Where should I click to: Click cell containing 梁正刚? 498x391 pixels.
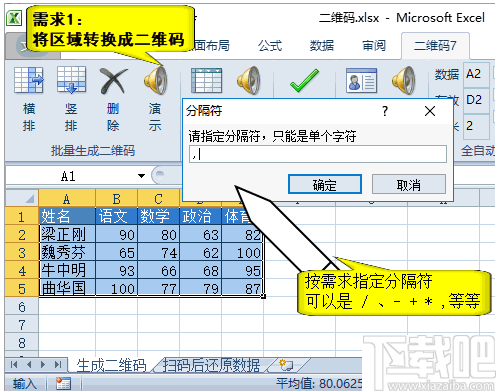pos(67,234)
